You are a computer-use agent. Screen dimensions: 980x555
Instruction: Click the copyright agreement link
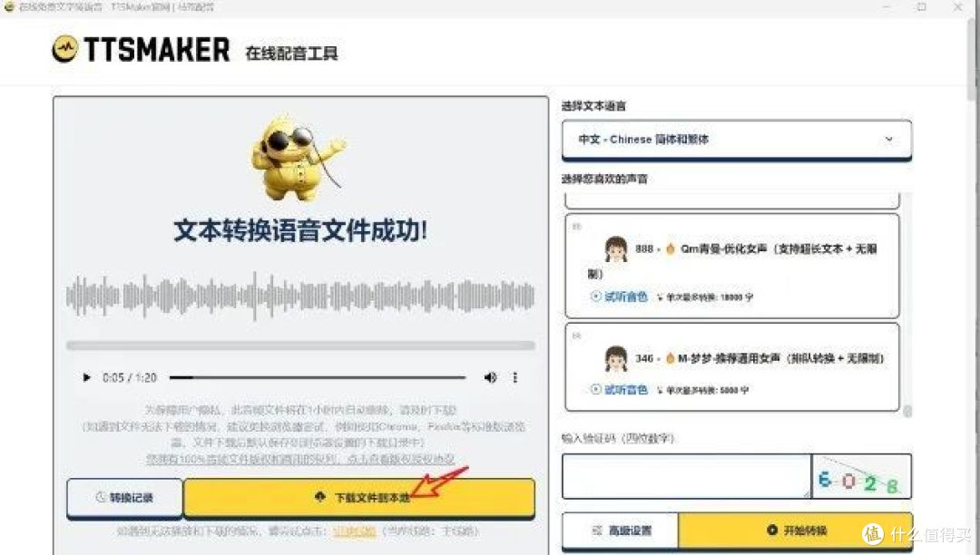[x=300, y=459]
